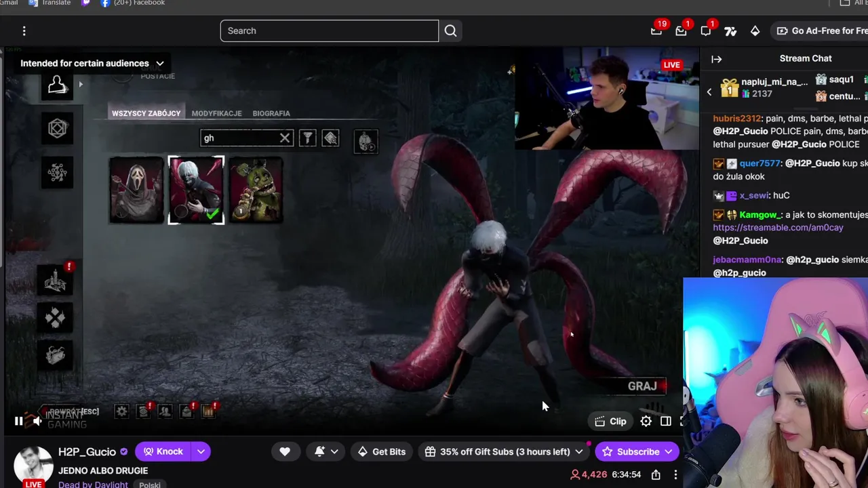Select the Ghost Face killer portrait

point(136,190)
